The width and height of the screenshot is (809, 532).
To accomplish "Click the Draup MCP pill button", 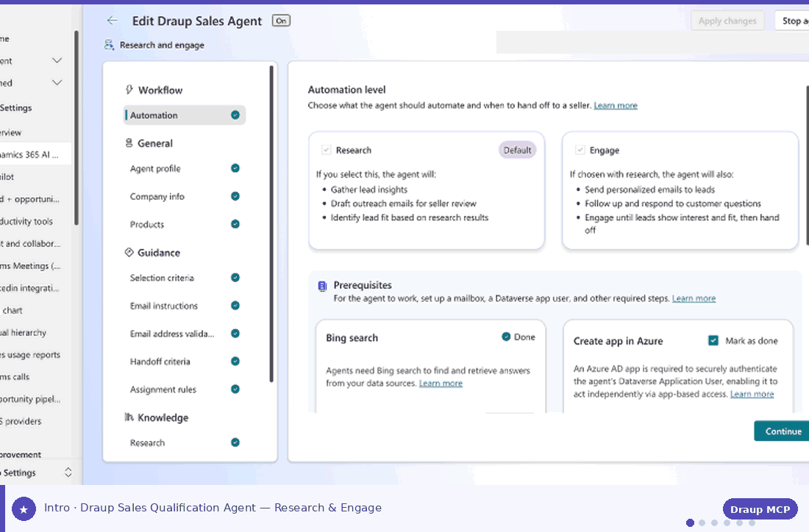I will click(760, 509).
